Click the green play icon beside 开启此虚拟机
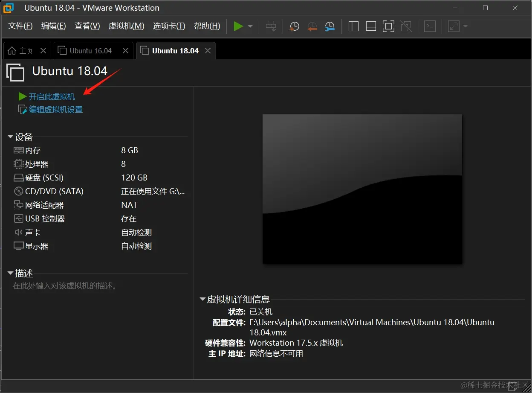532x393 pixels. click(x=23, y=97)
